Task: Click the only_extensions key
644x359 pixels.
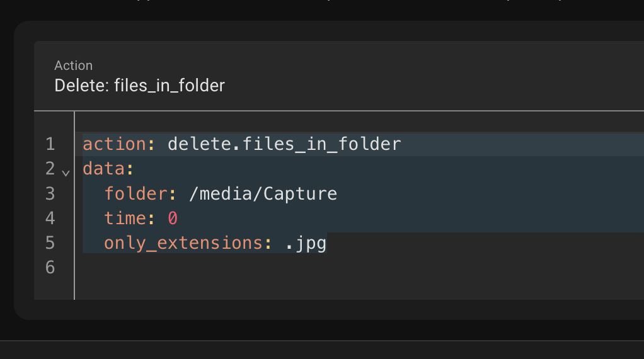Action: click(x=183, y=243)
